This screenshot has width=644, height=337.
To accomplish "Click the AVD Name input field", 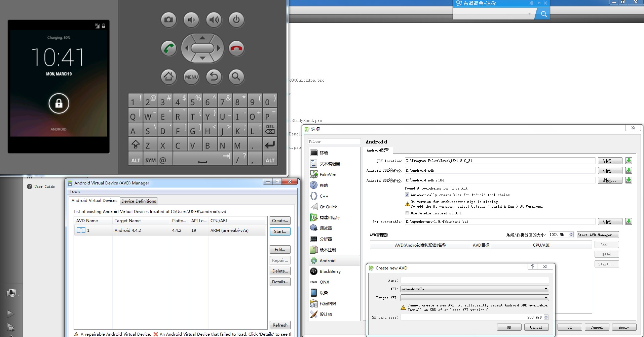I will (475, 280).
